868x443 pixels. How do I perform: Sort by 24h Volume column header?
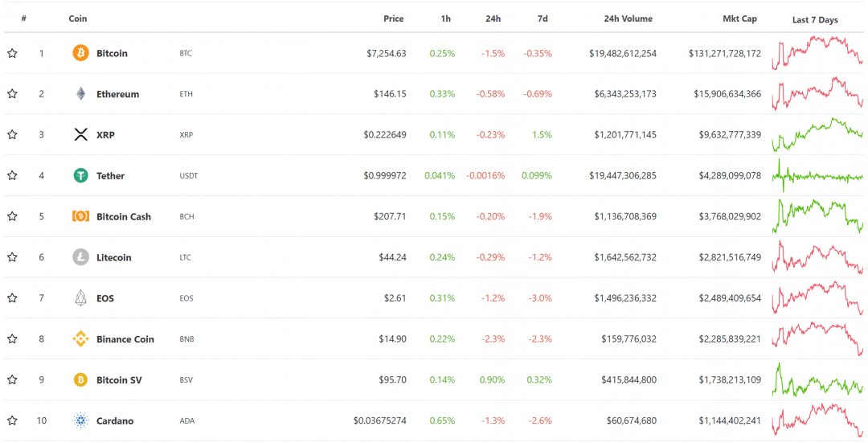628,18
